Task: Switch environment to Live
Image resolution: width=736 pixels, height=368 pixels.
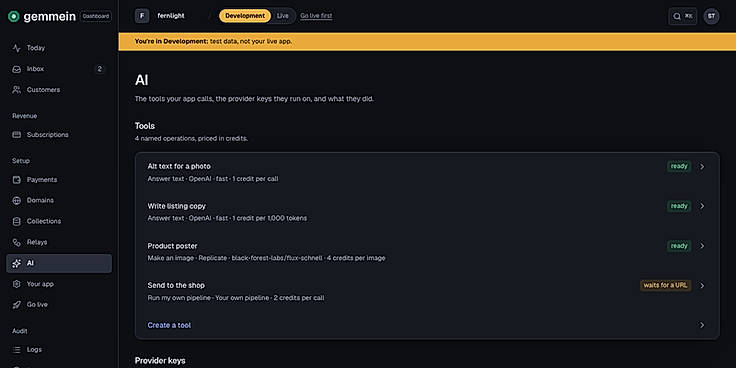Action: pos(283,16)
